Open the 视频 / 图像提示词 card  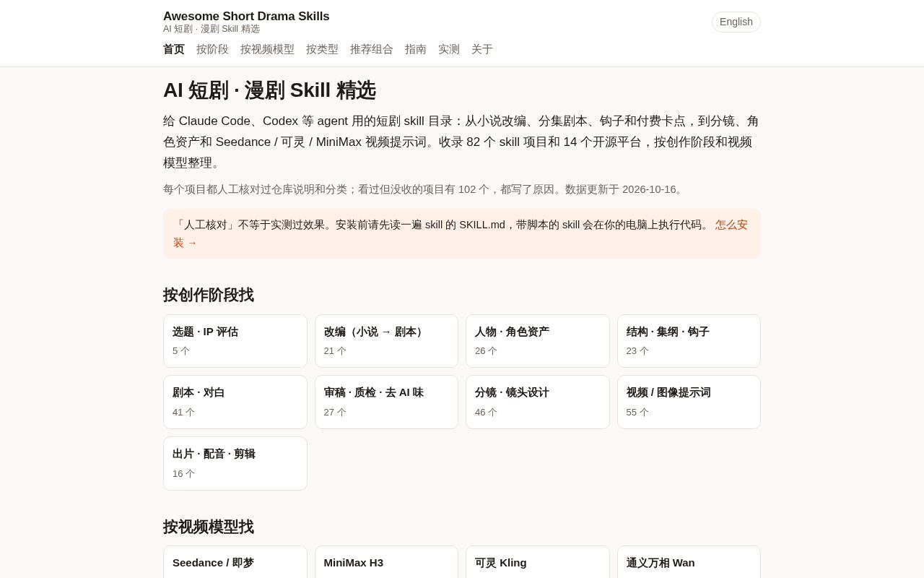(689, 402)
